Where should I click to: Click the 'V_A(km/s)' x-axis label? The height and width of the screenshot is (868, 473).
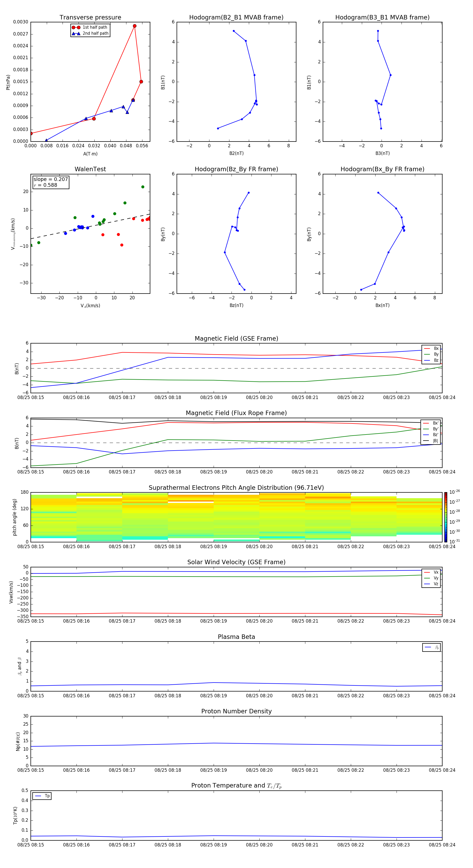coord(90,306)
